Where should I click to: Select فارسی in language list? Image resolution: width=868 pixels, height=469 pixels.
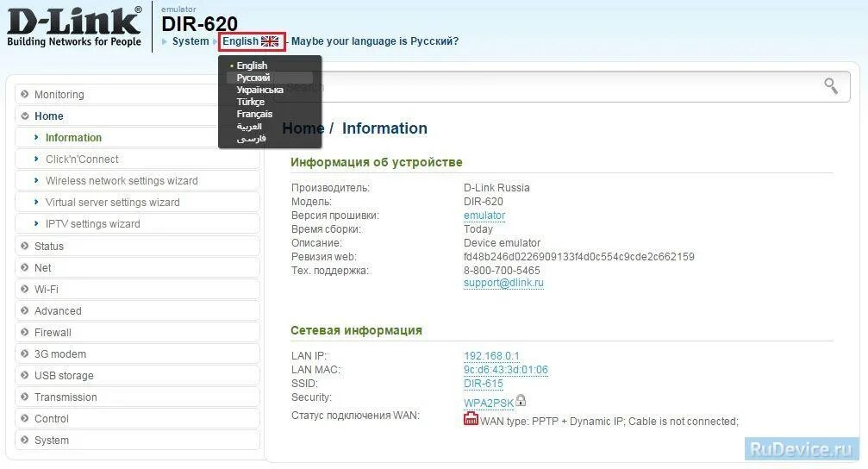pos(252,139)
